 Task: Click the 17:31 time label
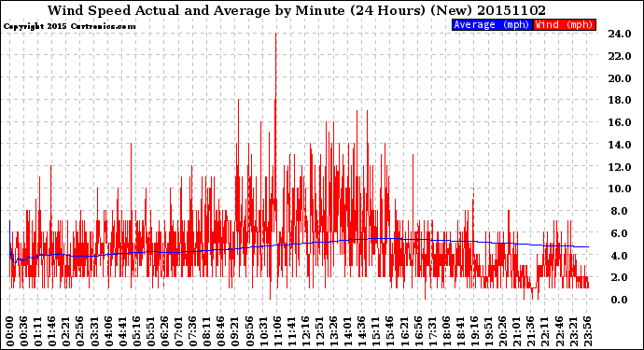pos(432,331)
